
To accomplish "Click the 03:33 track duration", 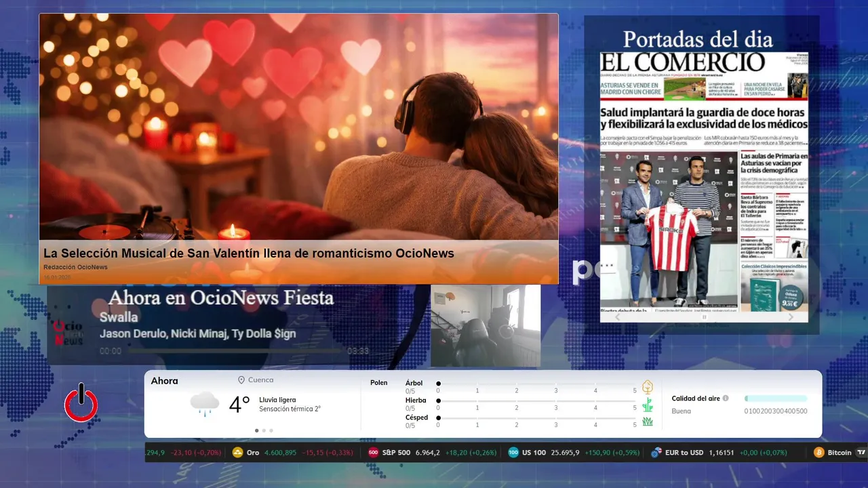I will pyautogui.click(x=358, y=351).
